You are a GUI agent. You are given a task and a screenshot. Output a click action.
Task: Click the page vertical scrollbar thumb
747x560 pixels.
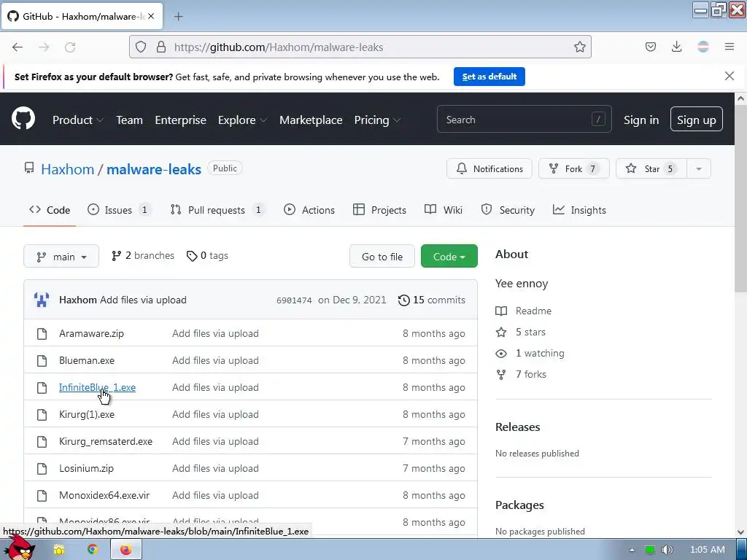click(x=741, y=198)
